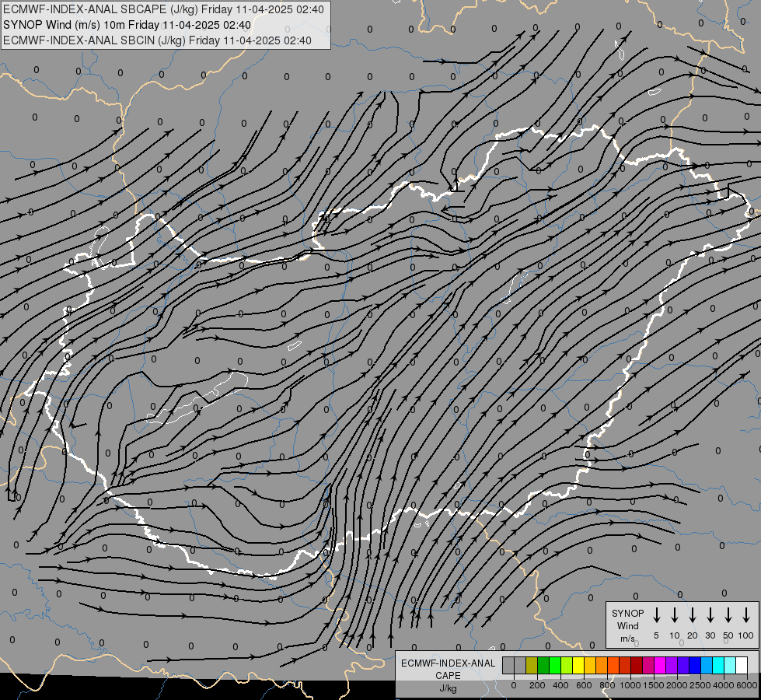Select the 'ECMWF-INDEX-ANAL SBCIN (J/kg)' title line
Image resolution: width=761 pixels, height=700 pixels.
(x=157, y=40)
